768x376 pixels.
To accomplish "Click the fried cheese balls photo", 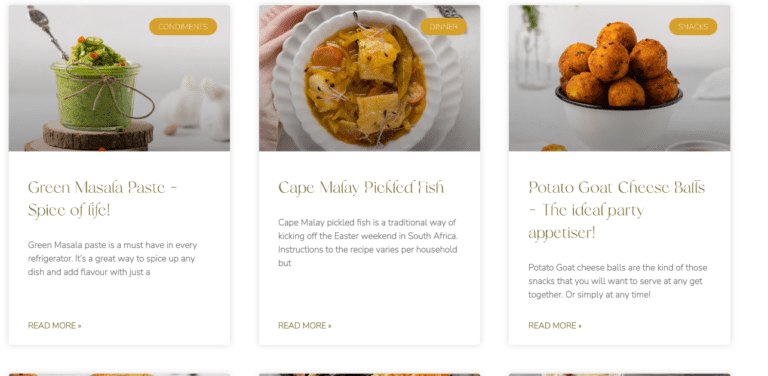I will coord(619,78).
